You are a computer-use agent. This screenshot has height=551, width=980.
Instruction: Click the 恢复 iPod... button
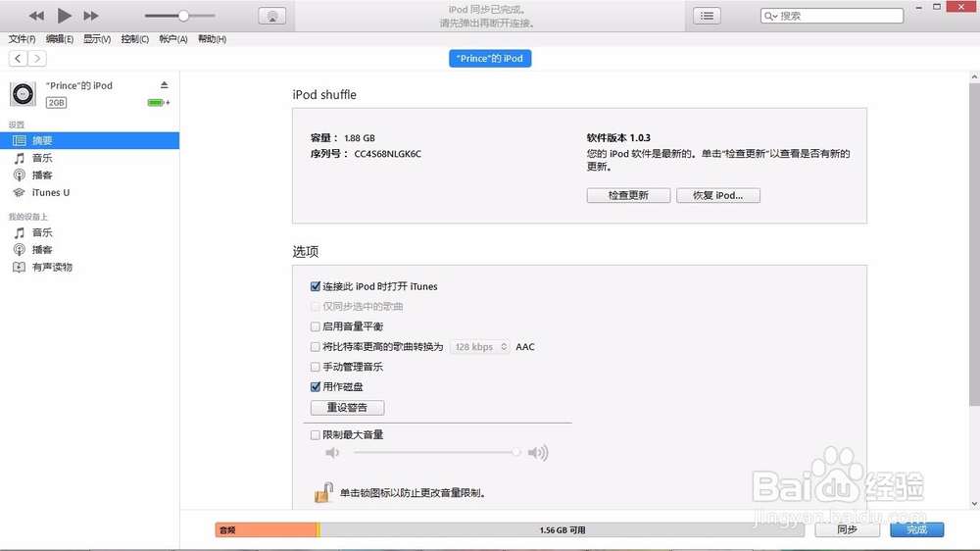[x=718, y=195]
